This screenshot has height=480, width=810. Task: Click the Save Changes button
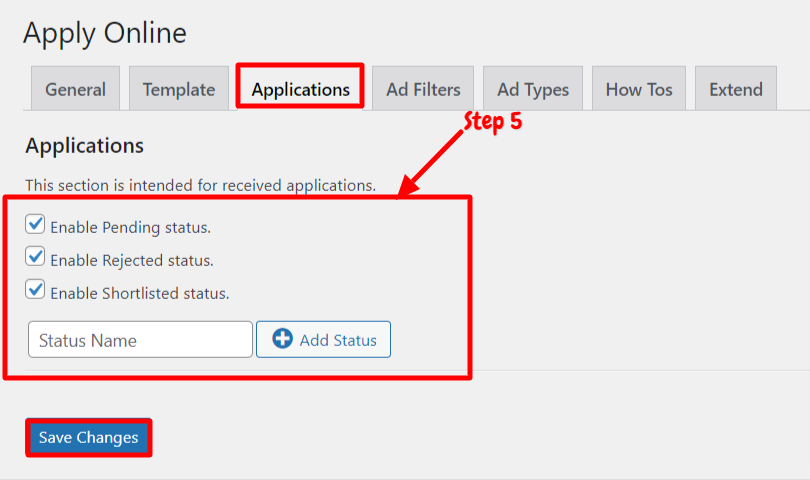pos(89,438)
